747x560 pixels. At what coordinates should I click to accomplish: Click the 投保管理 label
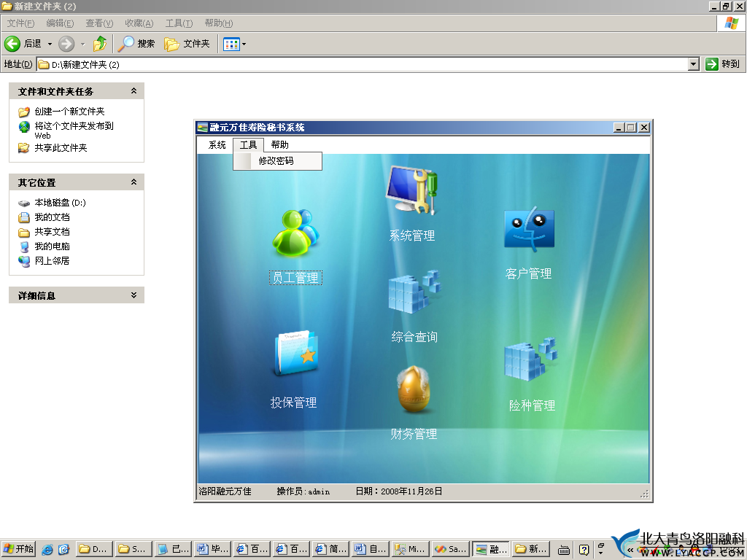(x=294, y=402)
